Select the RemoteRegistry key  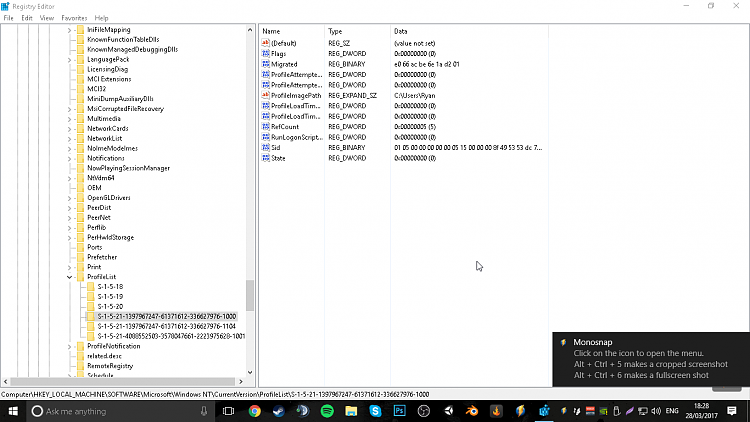point(110,366)
